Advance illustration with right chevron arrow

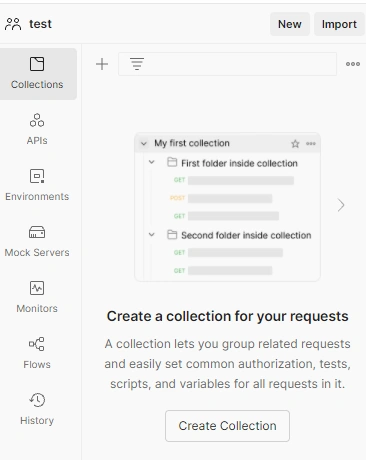(x=341, y=205)
